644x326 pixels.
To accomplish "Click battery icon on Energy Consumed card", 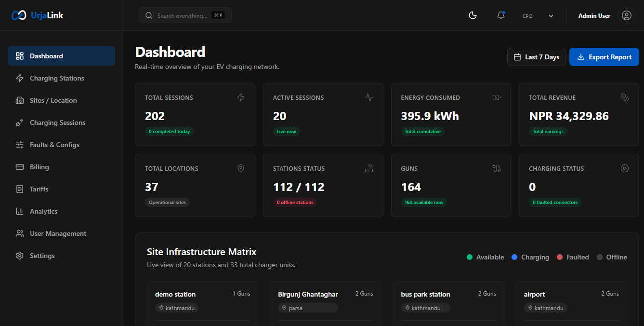I will click(497, 97).
